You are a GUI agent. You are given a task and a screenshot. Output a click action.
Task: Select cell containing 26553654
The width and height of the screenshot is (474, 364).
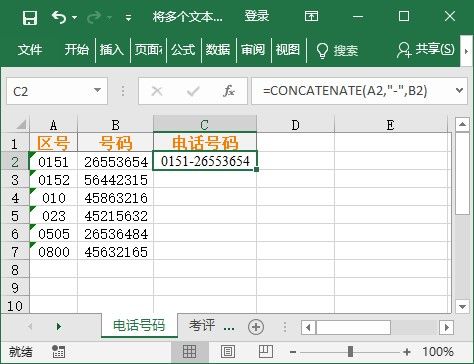[x=115, y=162]
